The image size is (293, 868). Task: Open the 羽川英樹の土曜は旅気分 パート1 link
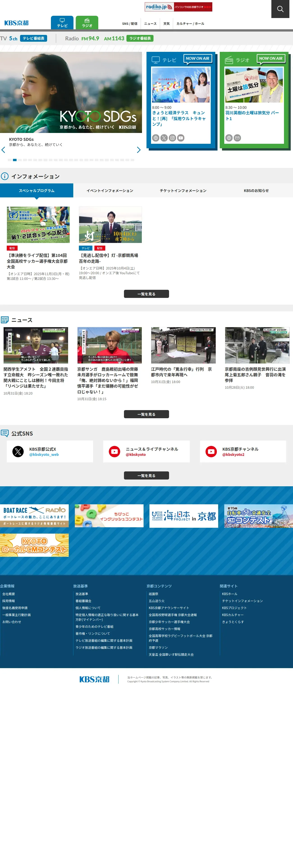point(252,116)
